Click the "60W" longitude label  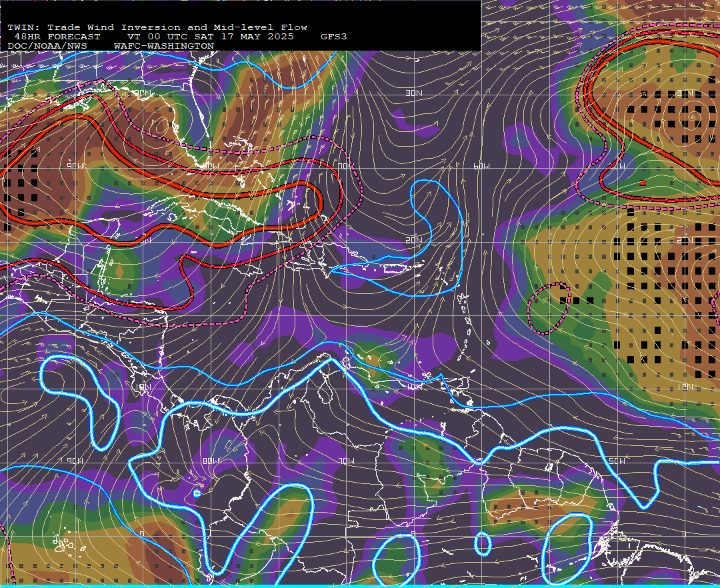(481, 167)
